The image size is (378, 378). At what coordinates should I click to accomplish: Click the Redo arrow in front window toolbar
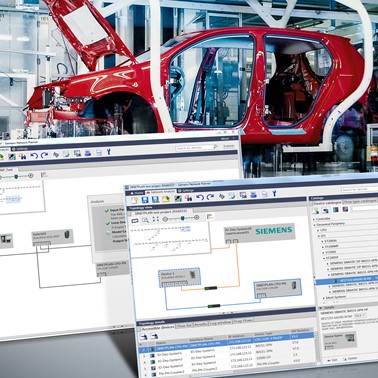click(210, 197)
